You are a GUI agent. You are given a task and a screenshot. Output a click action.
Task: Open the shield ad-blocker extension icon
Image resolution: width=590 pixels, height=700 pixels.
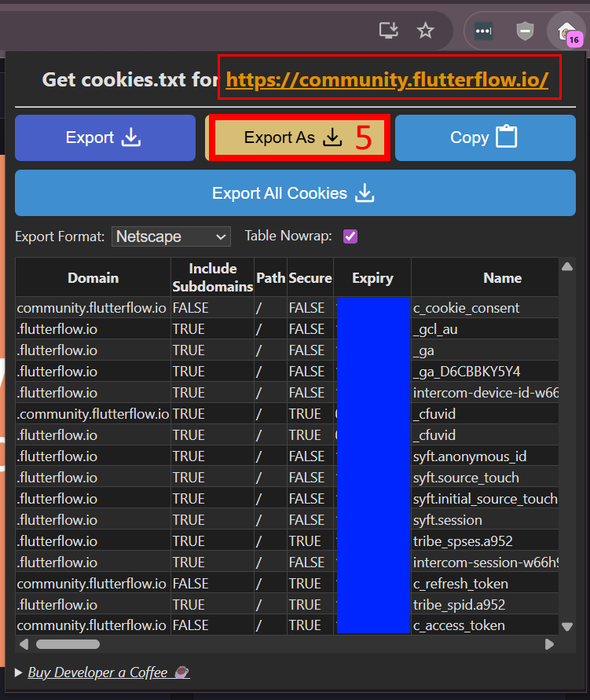point(525,31)
